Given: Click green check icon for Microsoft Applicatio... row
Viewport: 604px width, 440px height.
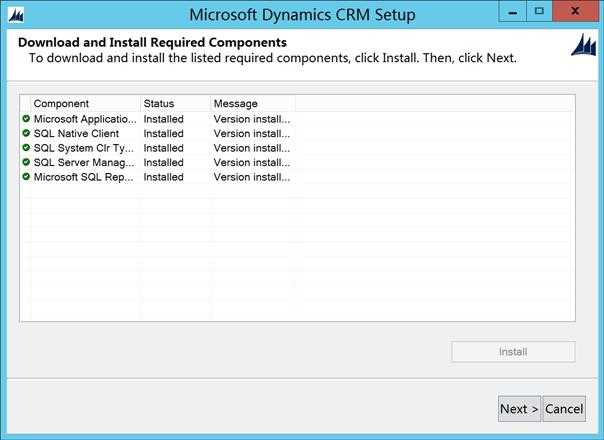Looking at the screenshot, I should (x=26, y=119).
